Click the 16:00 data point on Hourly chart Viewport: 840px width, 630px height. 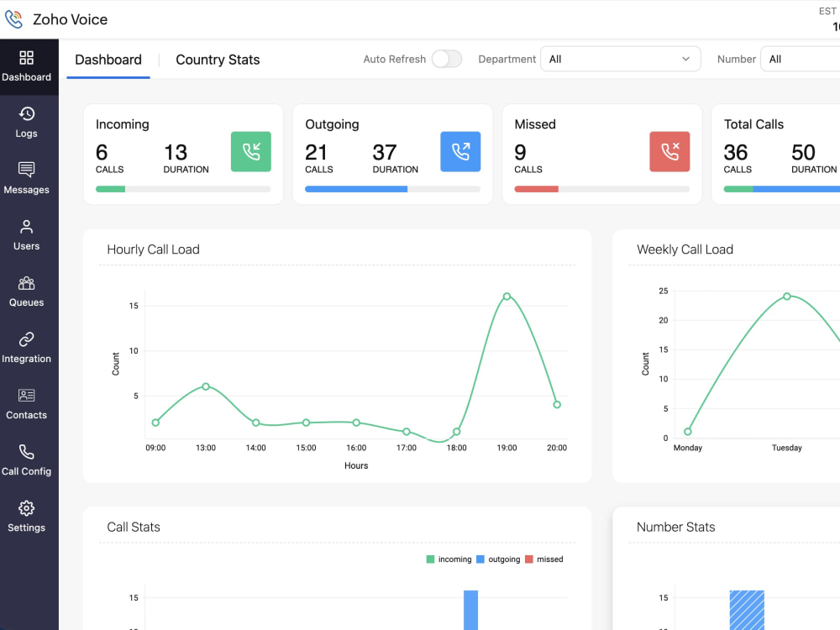356,423
